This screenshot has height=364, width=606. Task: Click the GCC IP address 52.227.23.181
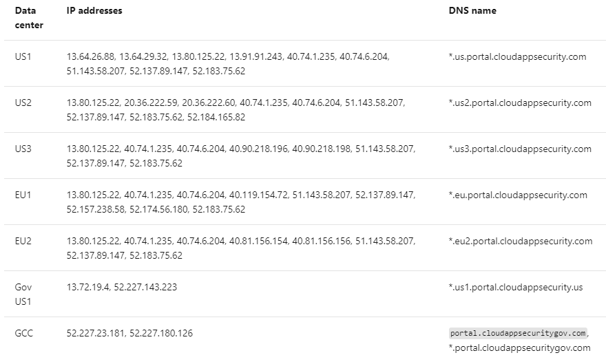click(x=95, y=334)
